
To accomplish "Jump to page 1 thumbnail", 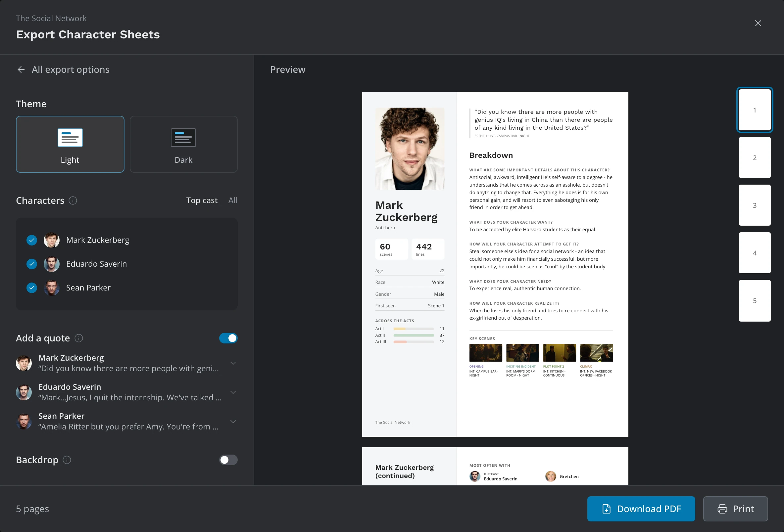I will pos(755,110).
